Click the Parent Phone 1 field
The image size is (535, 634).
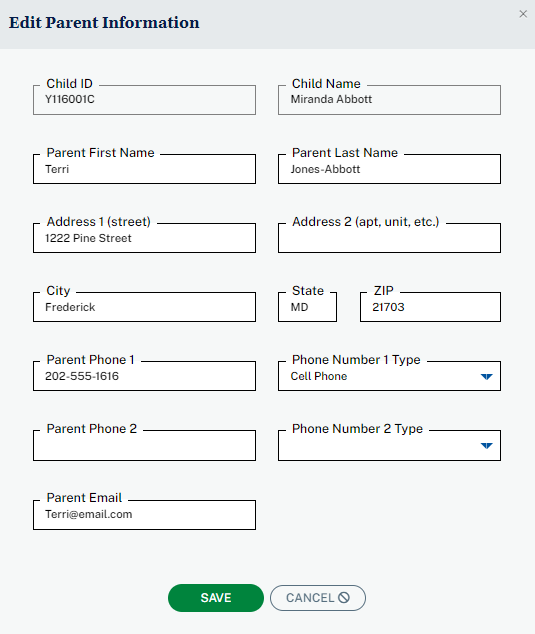(144, 376)
